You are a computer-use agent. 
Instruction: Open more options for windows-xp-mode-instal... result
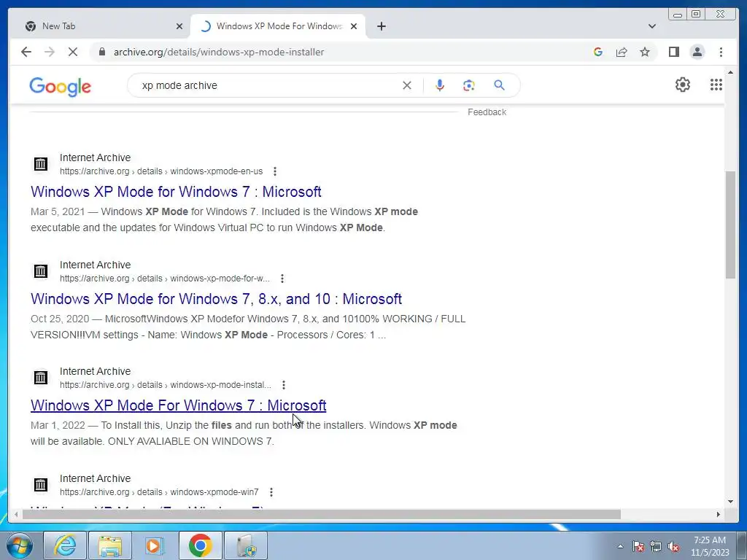(284, 385)
